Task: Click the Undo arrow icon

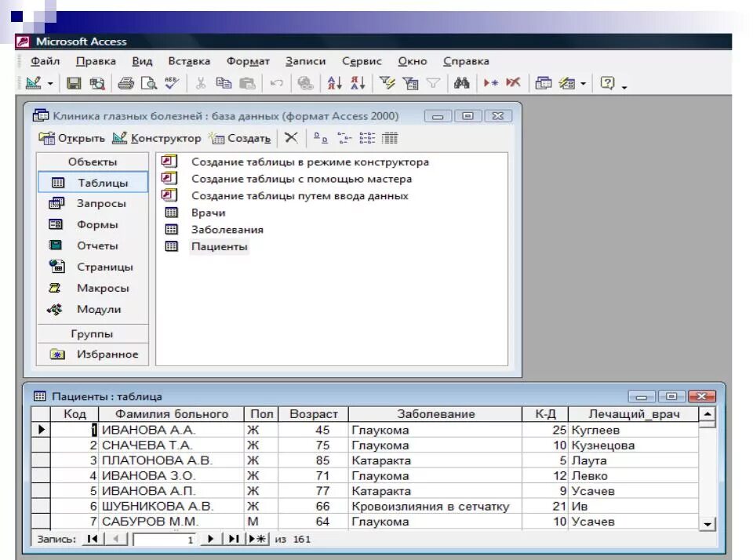Action: [277, 83]
